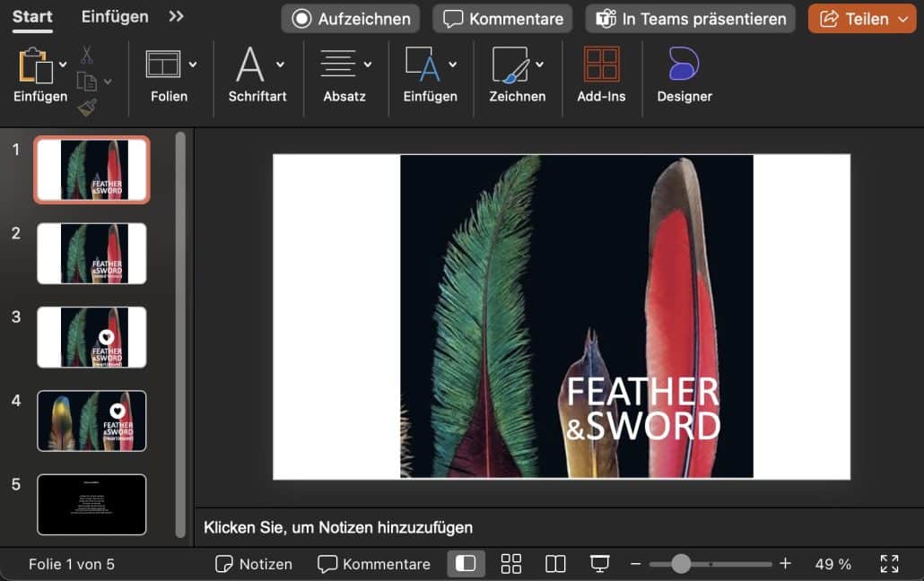Screen dimensions: 924x581
Task: Switch to slide sorter grid view
Action: [511, 564]
